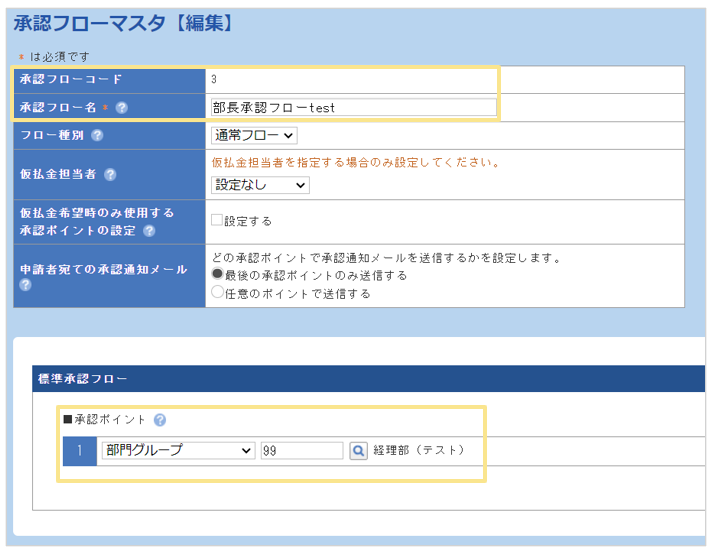Select 最後の承認ポイントのみ送信する radio option

point(217,274)
